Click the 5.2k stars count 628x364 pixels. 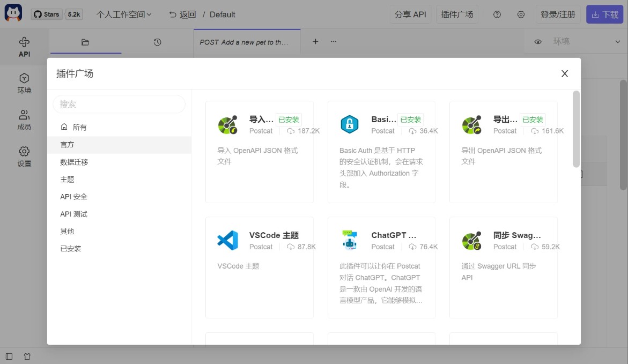[x=74, y=14]
